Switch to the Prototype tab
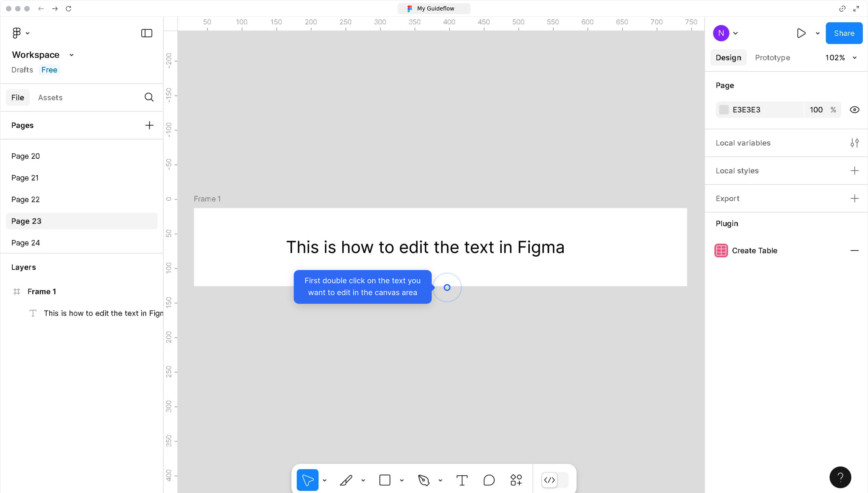Image resolution: width=868 pixels, height=493 pixels. coord(773,57)
